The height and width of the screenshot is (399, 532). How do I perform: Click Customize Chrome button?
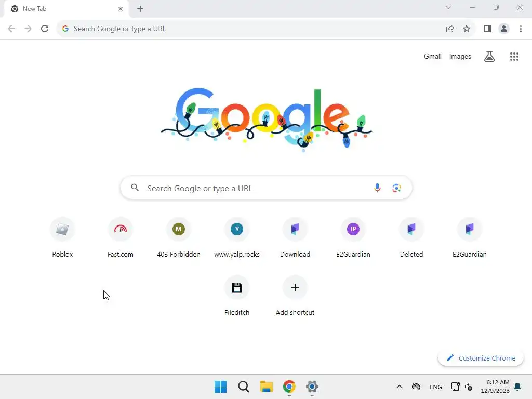coord(481,358)
